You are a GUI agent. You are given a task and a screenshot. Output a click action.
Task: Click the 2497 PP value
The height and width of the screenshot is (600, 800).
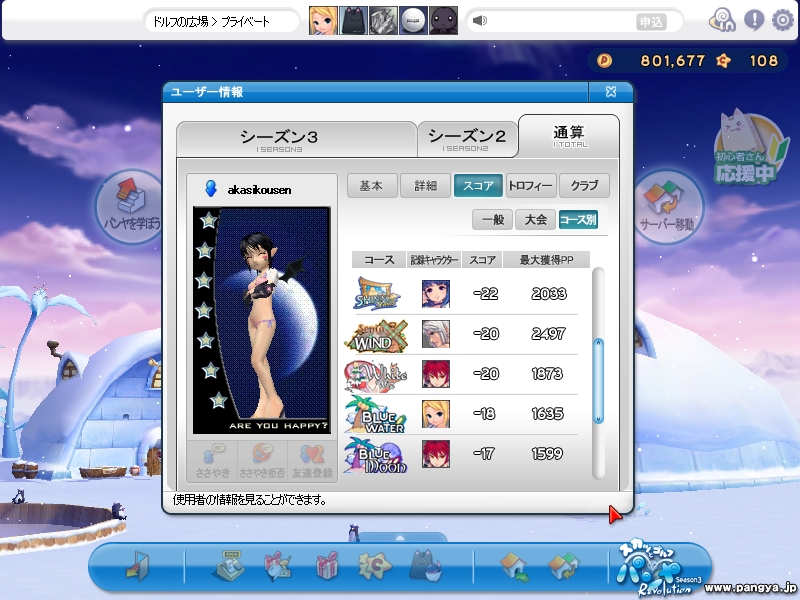[x=548, y=334]
